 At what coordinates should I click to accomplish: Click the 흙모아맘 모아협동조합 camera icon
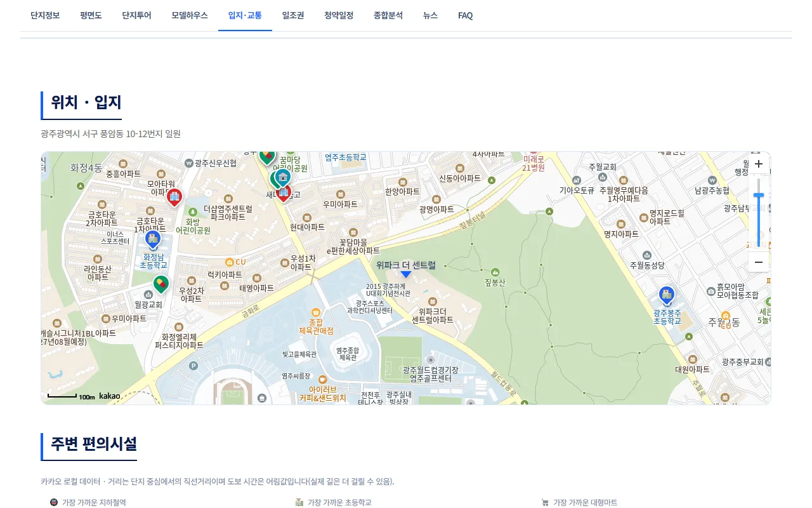[711, 291]
